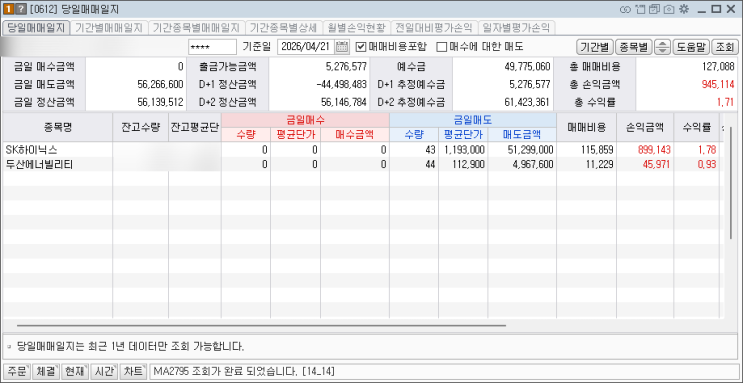The width and height of the screenshot is (743, 383).
Task: Click the [0612] 당일매매일지 window title
Action: (74, 9)
